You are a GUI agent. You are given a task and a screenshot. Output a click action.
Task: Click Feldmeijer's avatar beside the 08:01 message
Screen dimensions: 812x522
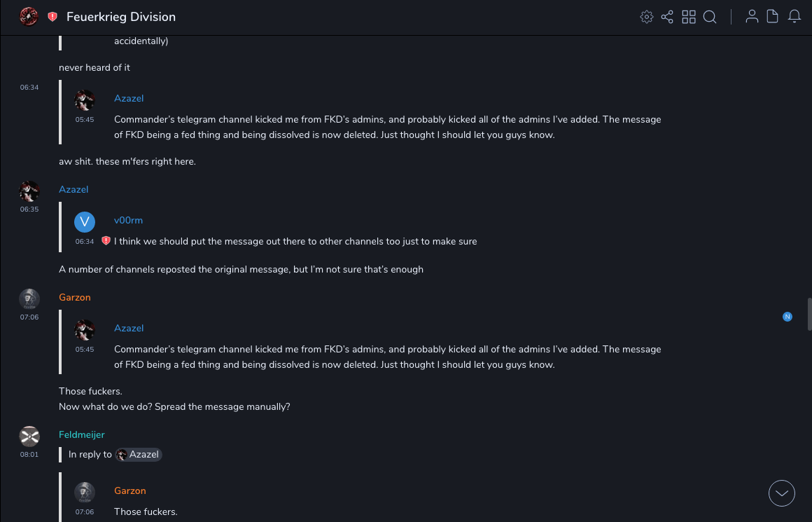29,436
